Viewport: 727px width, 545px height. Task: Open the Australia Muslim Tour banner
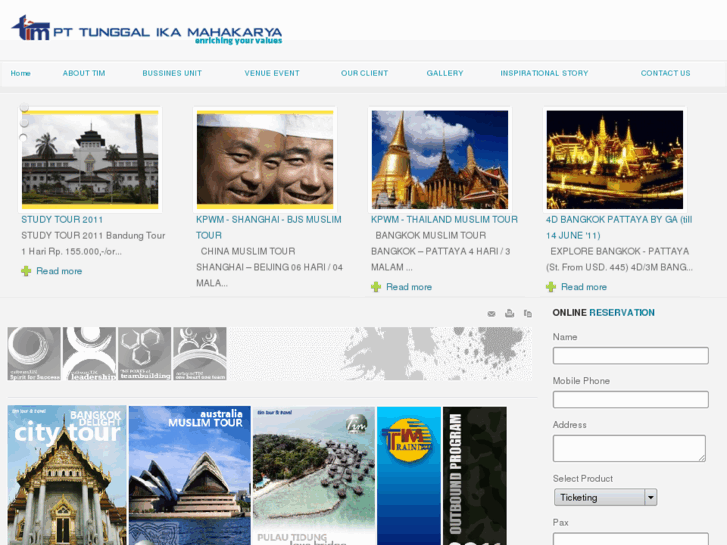(190, 475)
